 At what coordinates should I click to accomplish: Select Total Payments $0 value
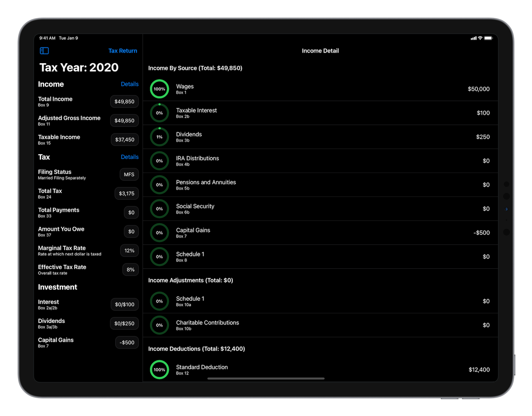(x=131, y=212)
